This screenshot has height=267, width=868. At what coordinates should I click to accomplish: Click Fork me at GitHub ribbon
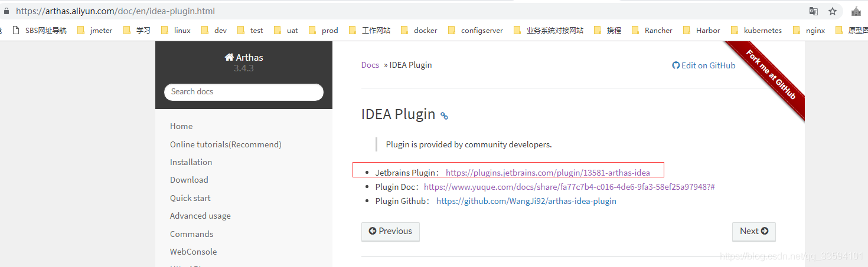click(x=771, y=75)
